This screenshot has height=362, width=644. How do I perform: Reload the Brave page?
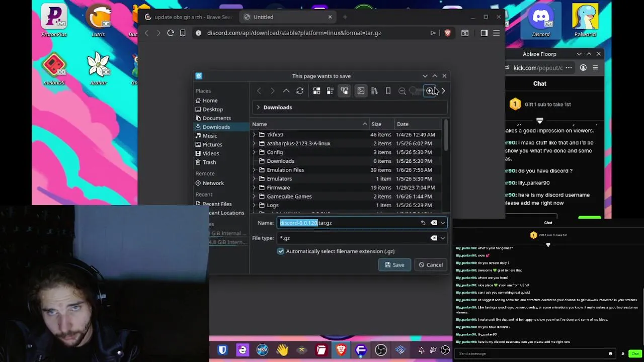tap(171, 33)
